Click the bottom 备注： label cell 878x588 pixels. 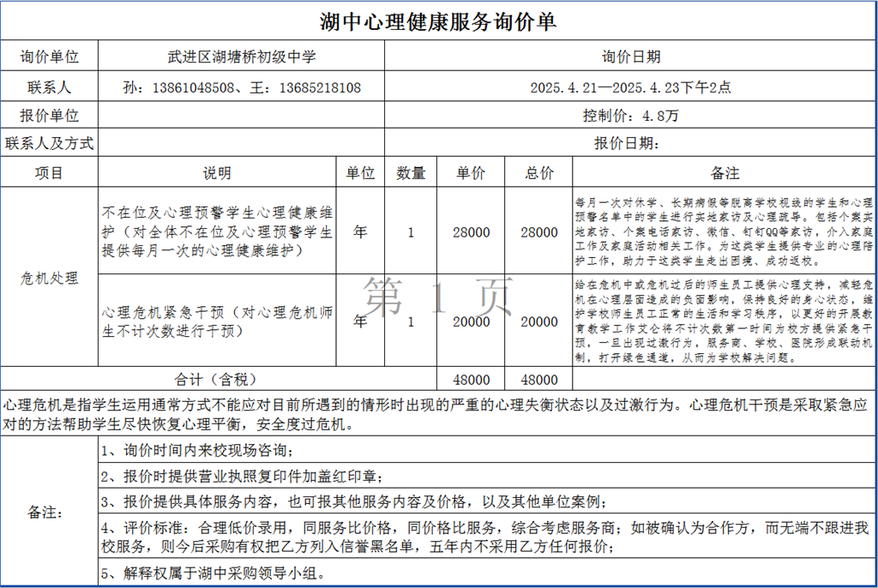(49, 511)
